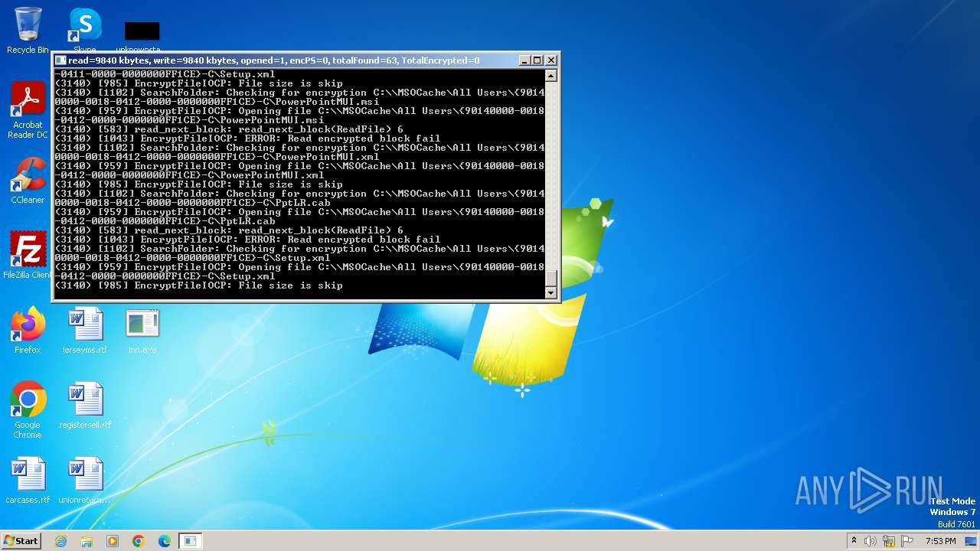980x551 pixels.
Task: Open Acrobat Reader DC shortcut
Action: point(28,110)
